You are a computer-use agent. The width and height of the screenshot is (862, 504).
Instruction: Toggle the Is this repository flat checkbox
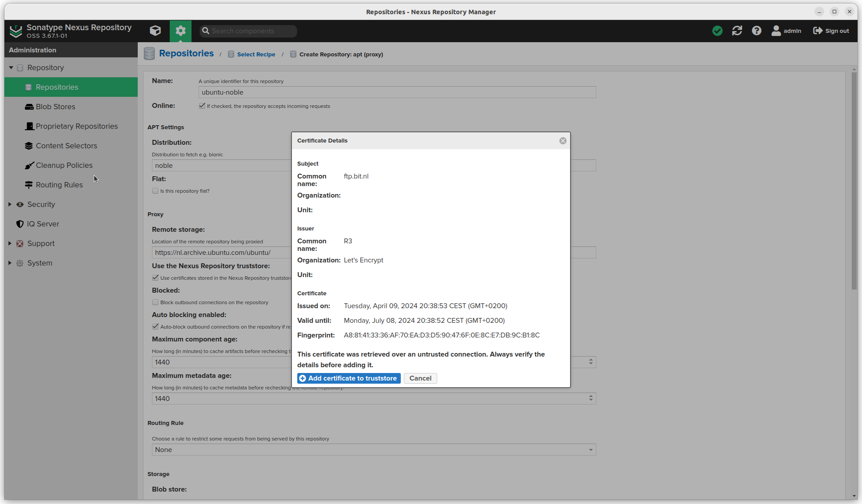click(155, 191)
